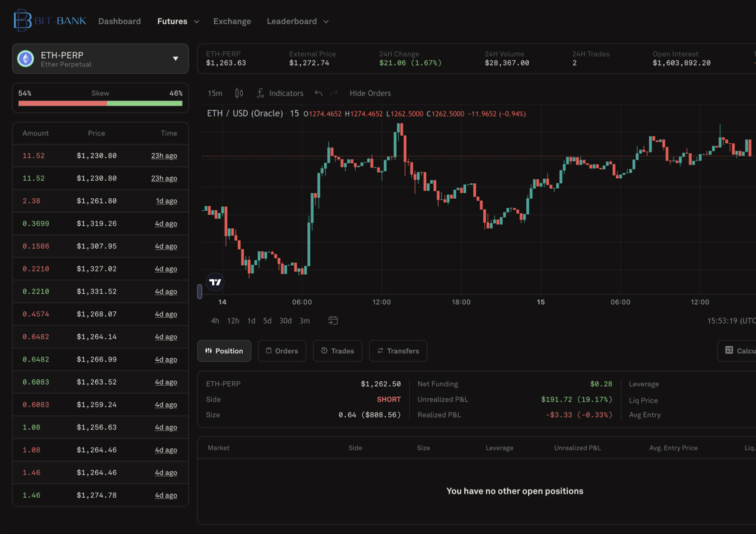Navigate to the Exchange page
This screenshot has height=534, width=756.
232,21
